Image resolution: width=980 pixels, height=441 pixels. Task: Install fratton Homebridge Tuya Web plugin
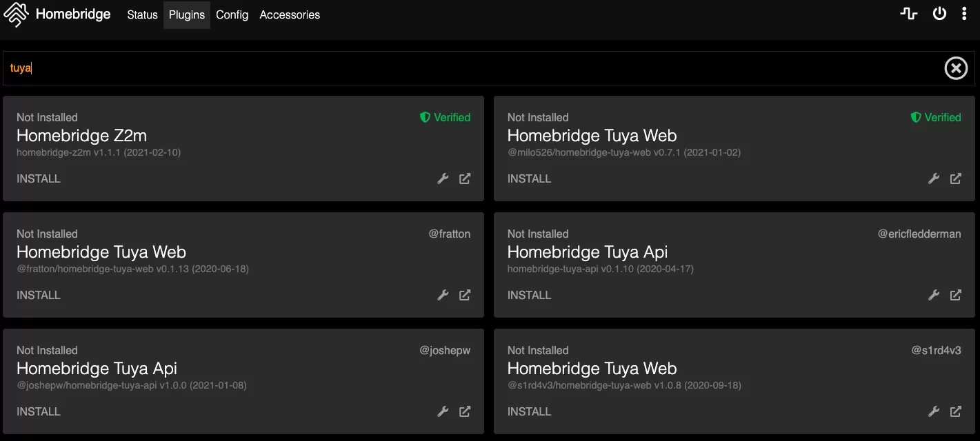pos(39,295)
